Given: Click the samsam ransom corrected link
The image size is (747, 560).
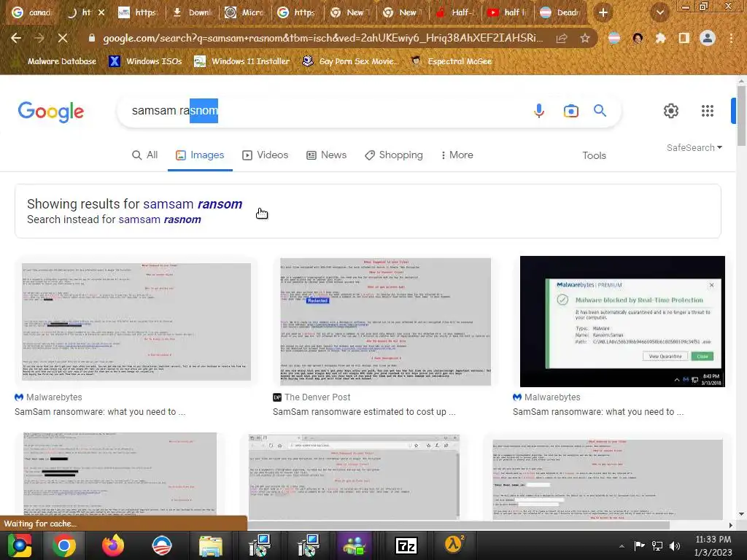Looking at the screenshot, I should 193,204.
